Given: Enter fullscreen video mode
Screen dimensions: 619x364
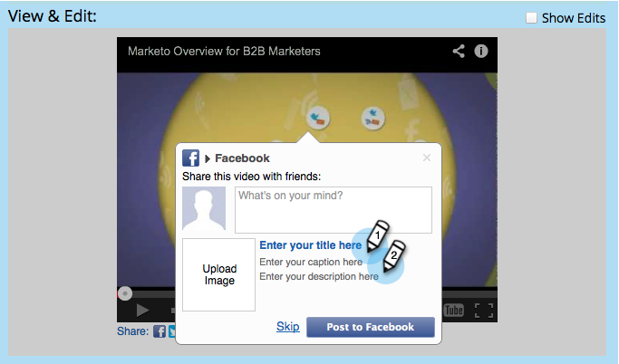Looking at the screenshot, I should [484, 311].
